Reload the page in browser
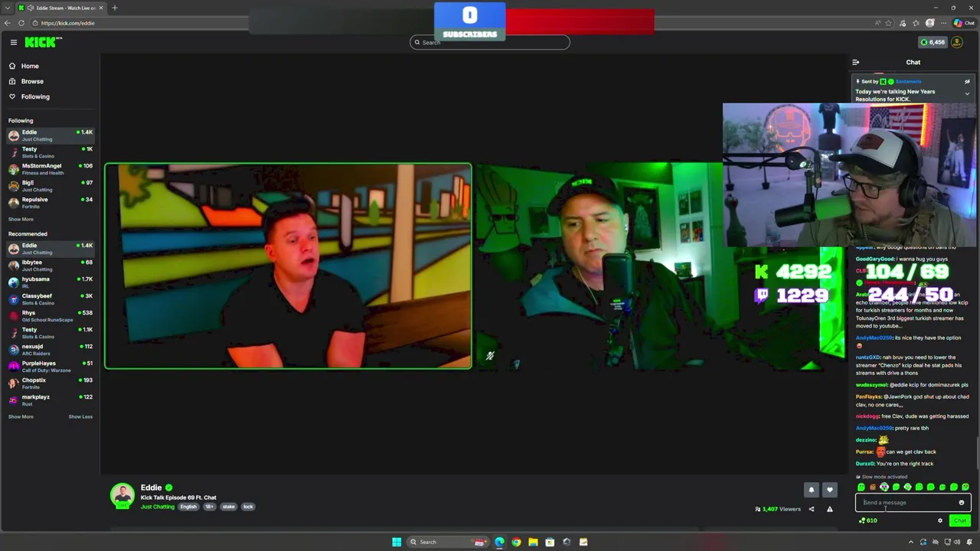 pyautogui.click(x=21, y=23)
